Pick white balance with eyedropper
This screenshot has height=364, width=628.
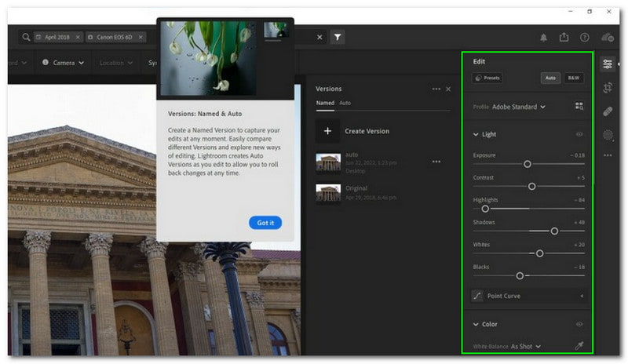[579, 346]
